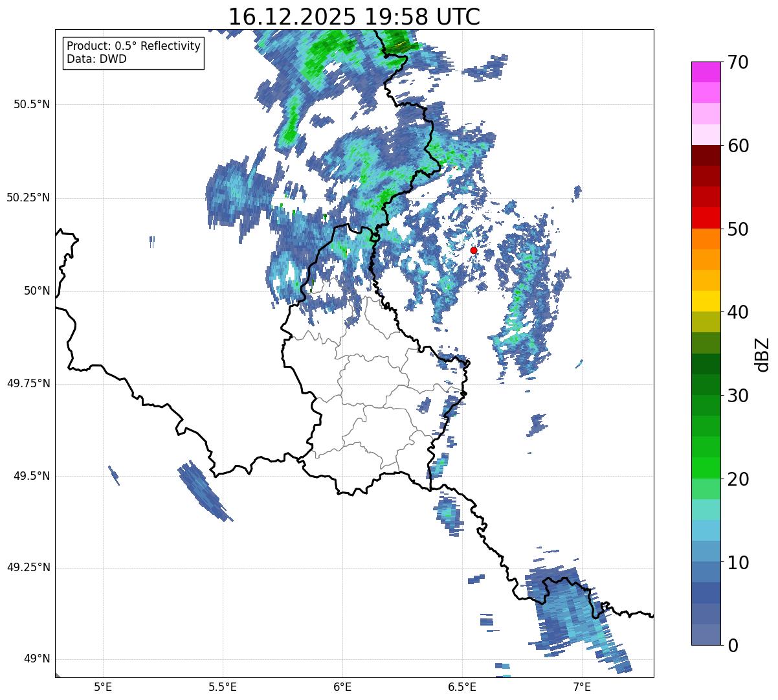
Task: Click the latitude label 49.5°N
Action: 32,476
